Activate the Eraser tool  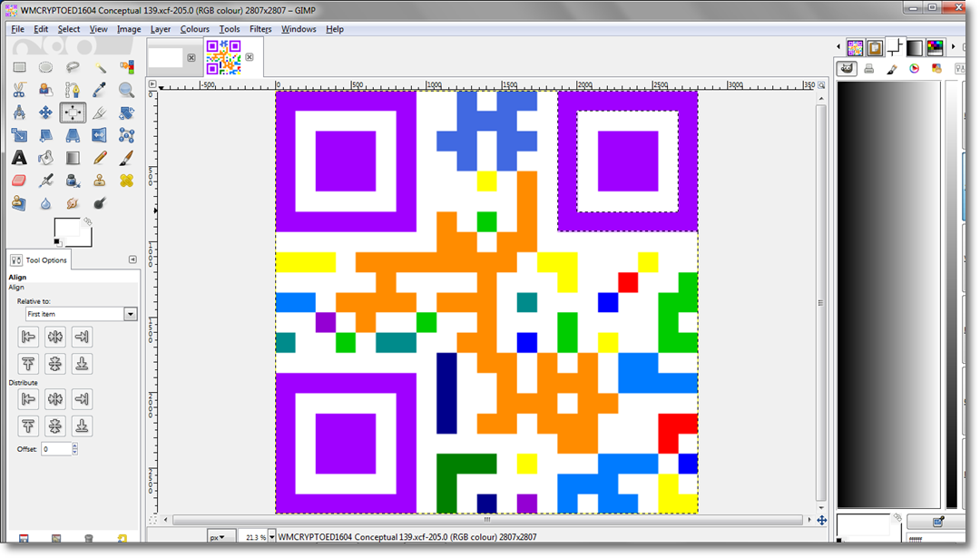point(19,181)
